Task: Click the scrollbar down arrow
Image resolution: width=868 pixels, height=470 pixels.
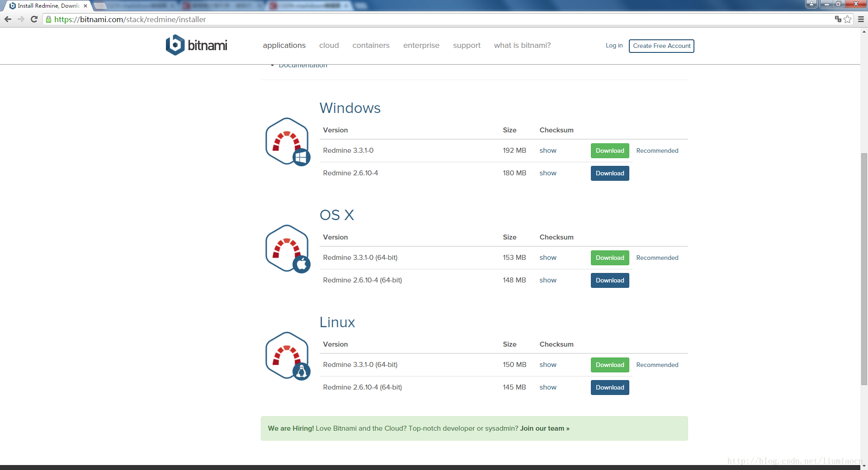Action: click(x=864, y=466)
